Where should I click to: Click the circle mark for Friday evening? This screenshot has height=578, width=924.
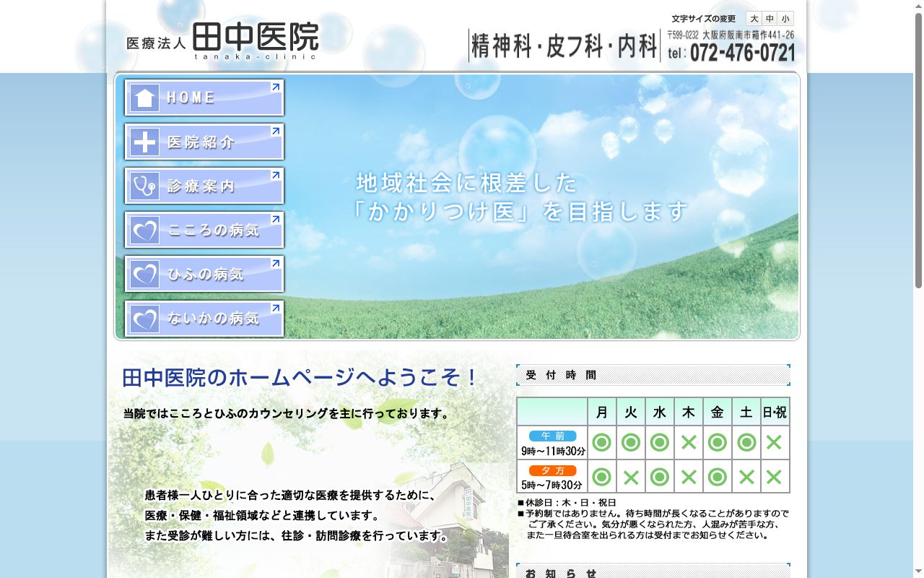[x=718, y=477]
